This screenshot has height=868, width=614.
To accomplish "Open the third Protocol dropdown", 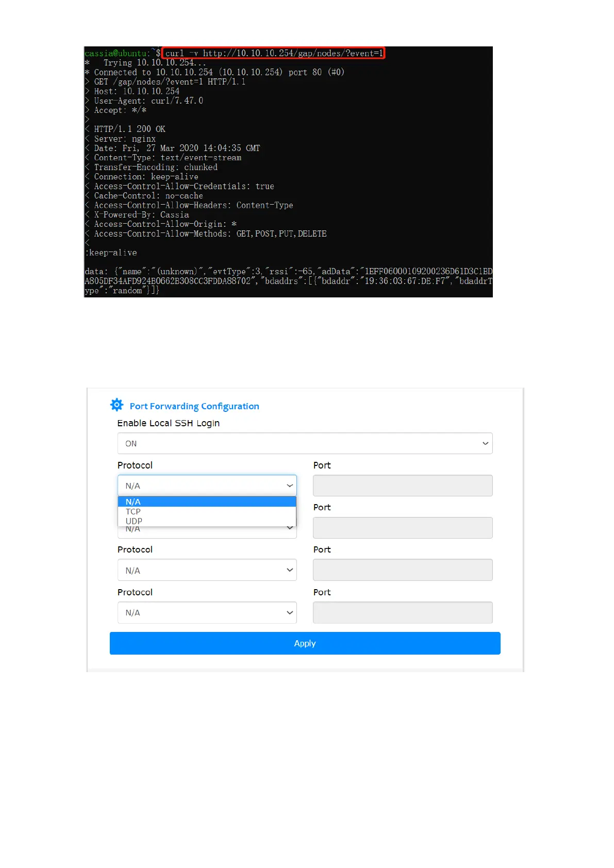I will click(x=207, y=570).
